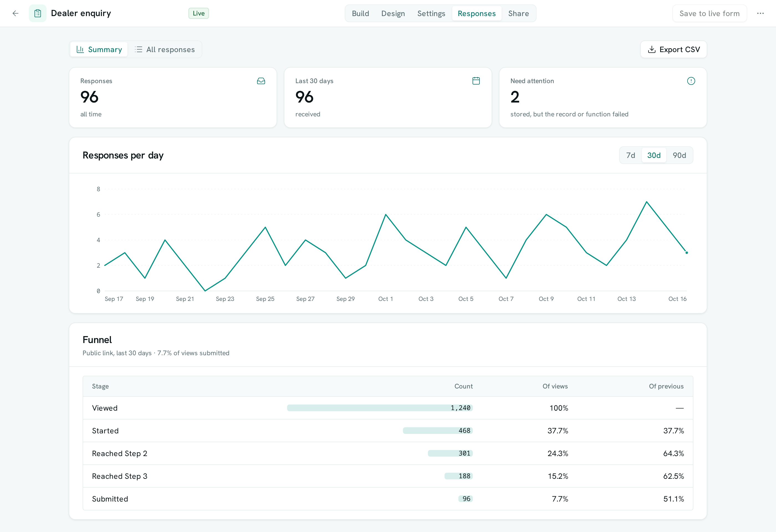Click the Need attention count of 2

click(515, 97)
